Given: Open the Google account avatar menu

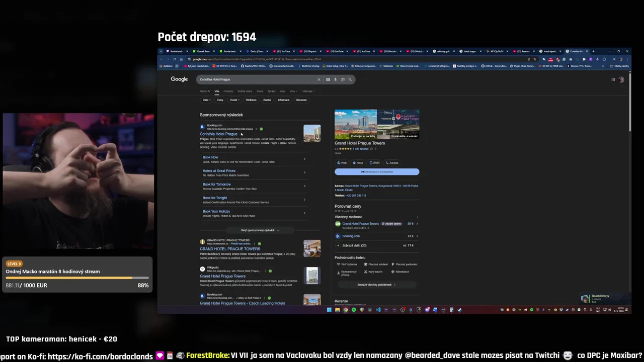Looking at the screenshot, I should pyautogui.click(x=621, y=79).
